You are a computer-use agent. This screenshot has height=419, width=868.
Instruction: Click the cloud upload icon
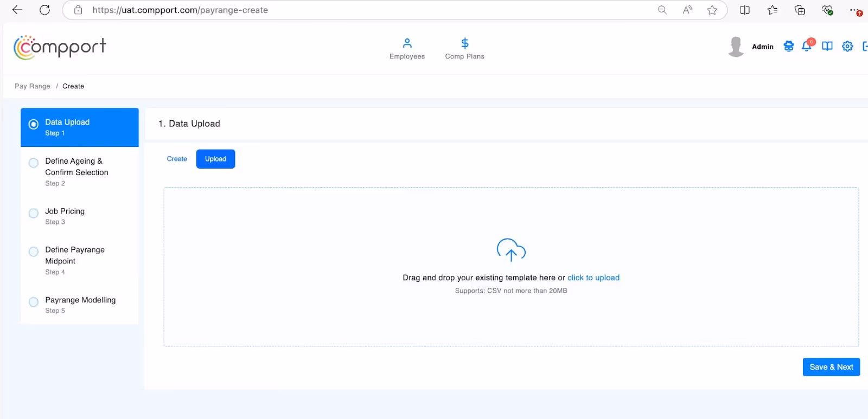pyautogui.click(x=511, y=250)
